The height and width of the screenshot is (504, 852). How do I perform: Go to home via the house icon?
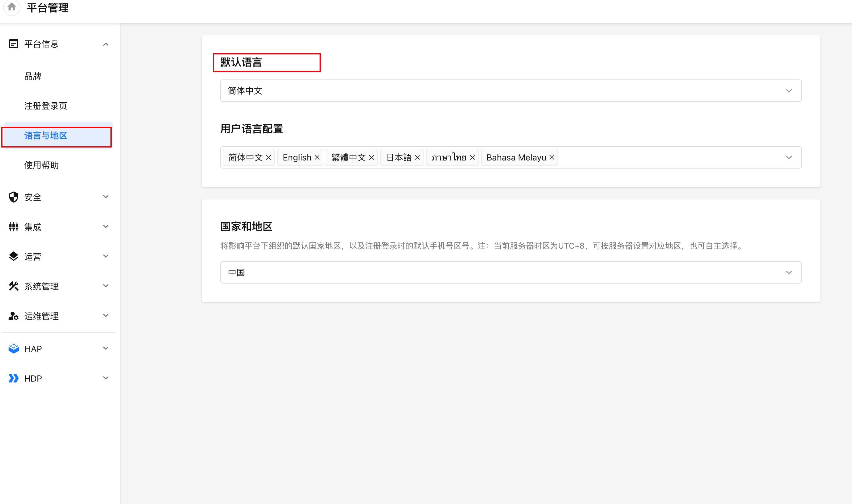[12, 7]
